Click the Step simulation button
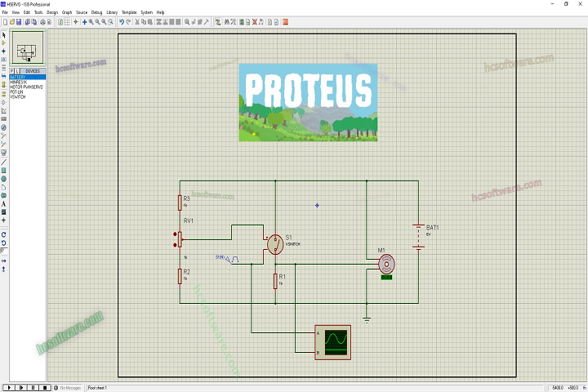The image size is (588, 392). pos(21,387)
